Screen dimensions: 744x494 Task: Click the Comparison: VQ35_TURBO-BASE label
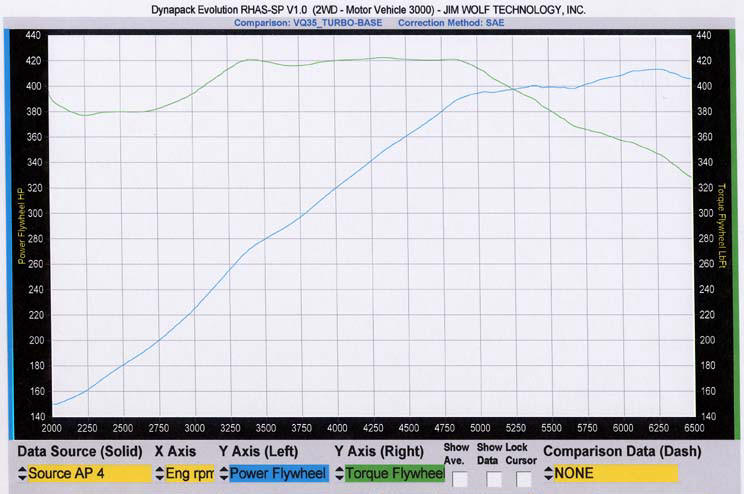pos(308,23)
